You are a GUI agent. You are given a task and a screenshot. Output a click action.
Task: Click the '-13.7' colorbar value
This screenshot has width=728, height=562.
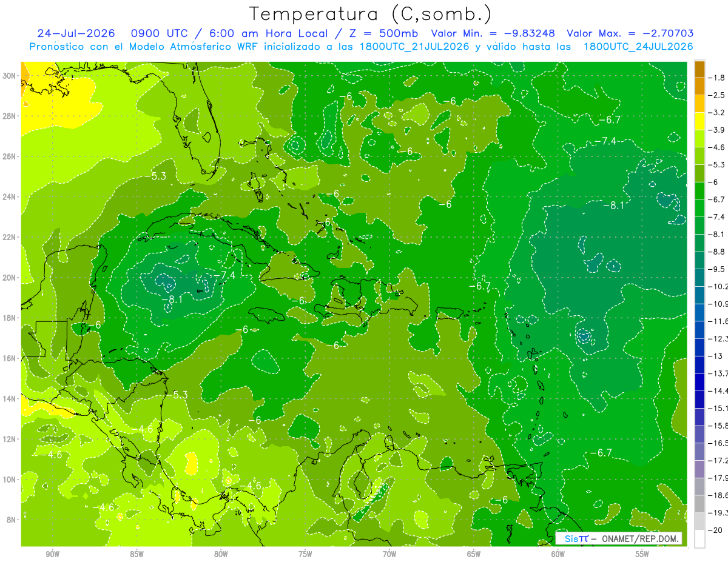coord(718,373)
